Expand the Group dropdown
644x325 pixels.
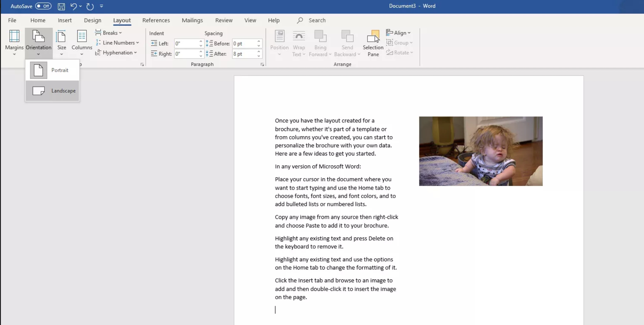coord(399,43)
